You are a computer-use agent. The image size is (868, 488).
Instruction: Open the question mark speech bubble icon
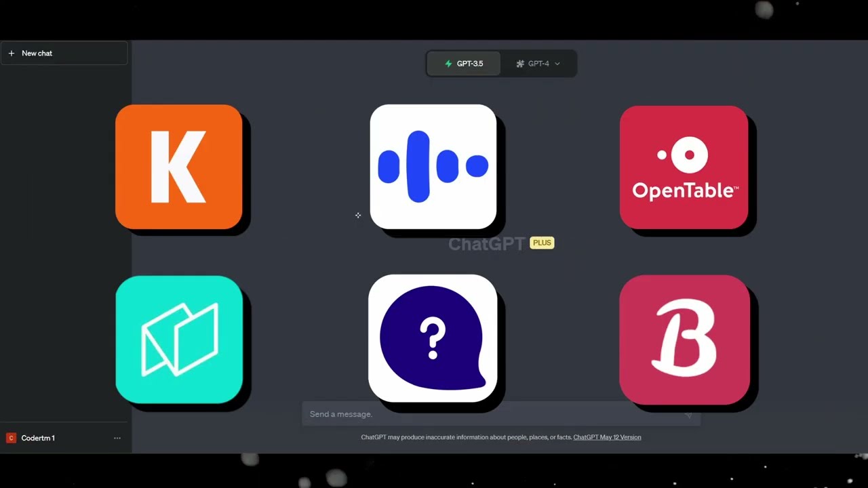point(433,338)
